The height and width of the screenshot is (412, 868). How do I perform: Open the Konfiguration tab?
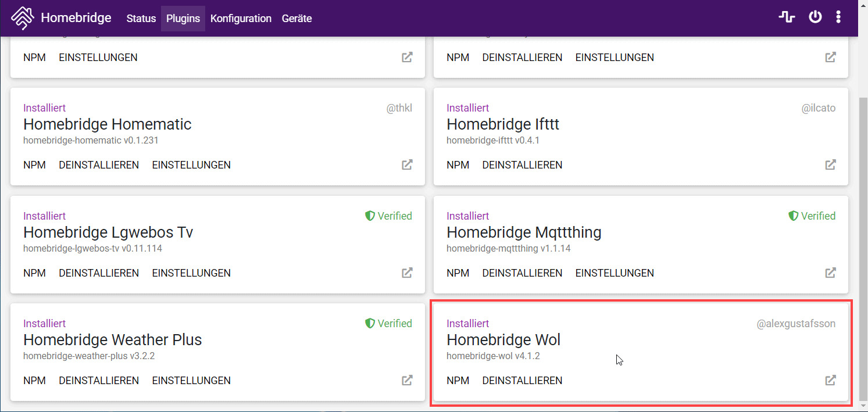pos(241,19)
